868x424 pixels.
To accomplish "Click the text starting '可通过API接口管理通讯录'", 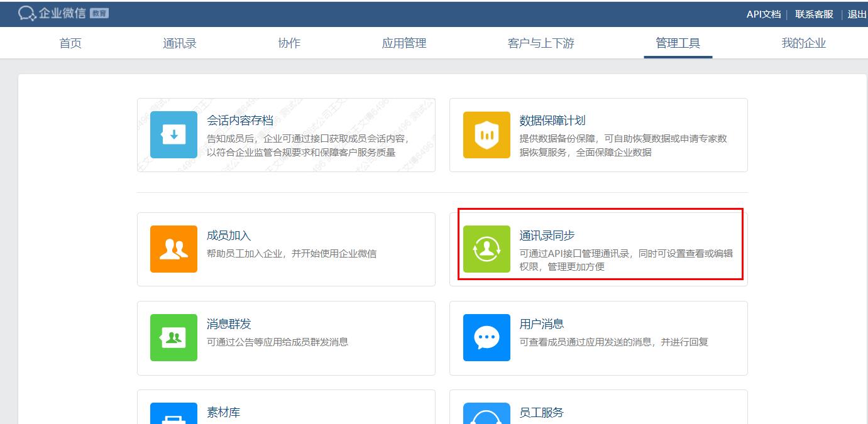I will tap(626, 260).
